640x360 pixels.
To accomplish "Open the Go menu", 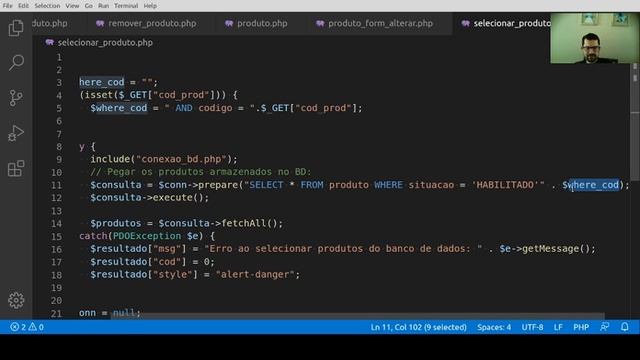I will [89, 6].
